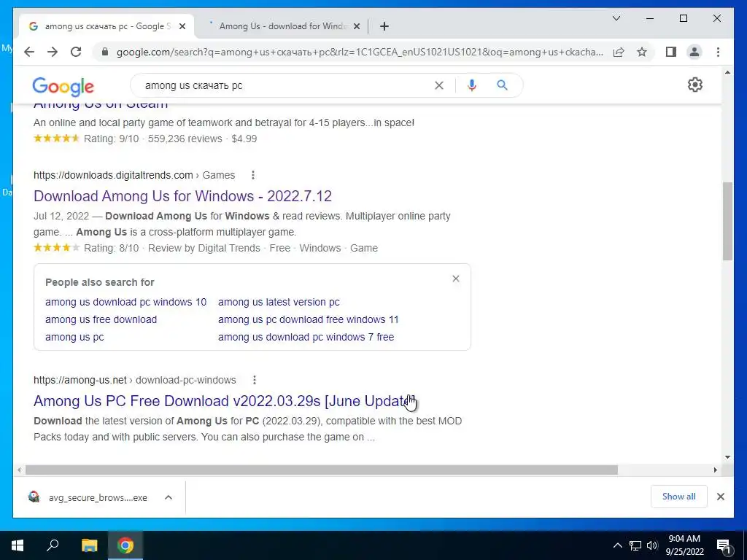Open Google quick settings gear

tap(695, 85)
